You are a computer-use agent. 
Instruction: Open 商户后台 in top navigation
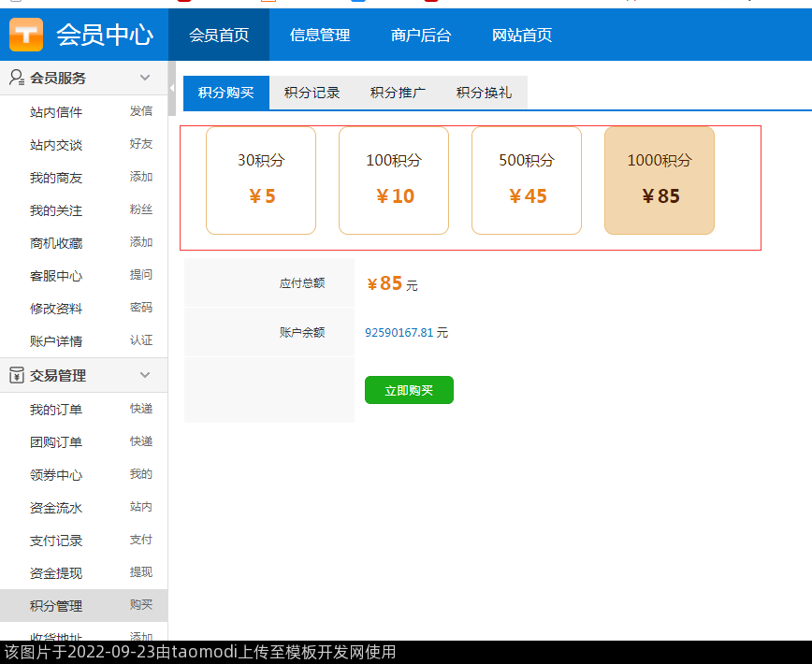421,35
